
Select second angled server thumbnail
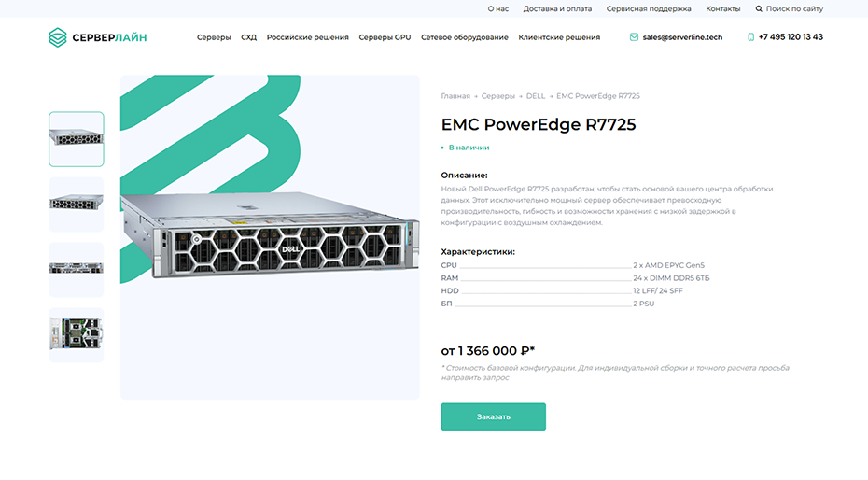click(x=77, y=205)
